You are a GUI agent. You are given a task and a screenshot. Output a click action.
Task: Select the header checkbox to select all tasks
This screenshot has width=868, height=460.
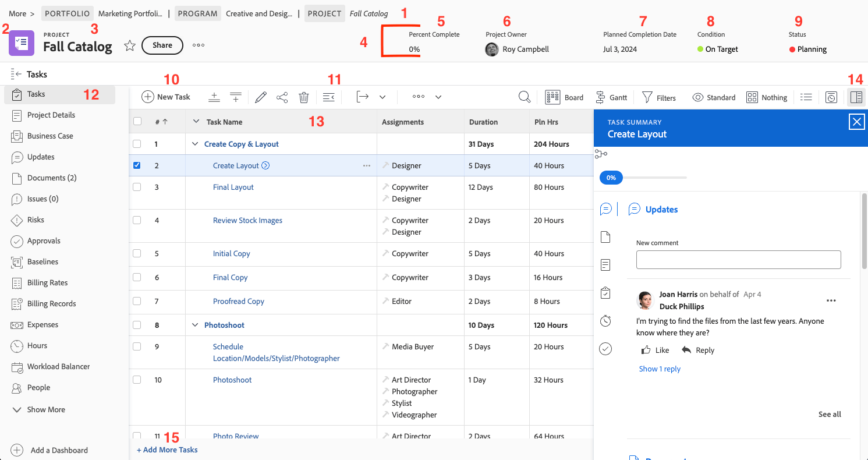pyautogui.click(x=137, y=122)
